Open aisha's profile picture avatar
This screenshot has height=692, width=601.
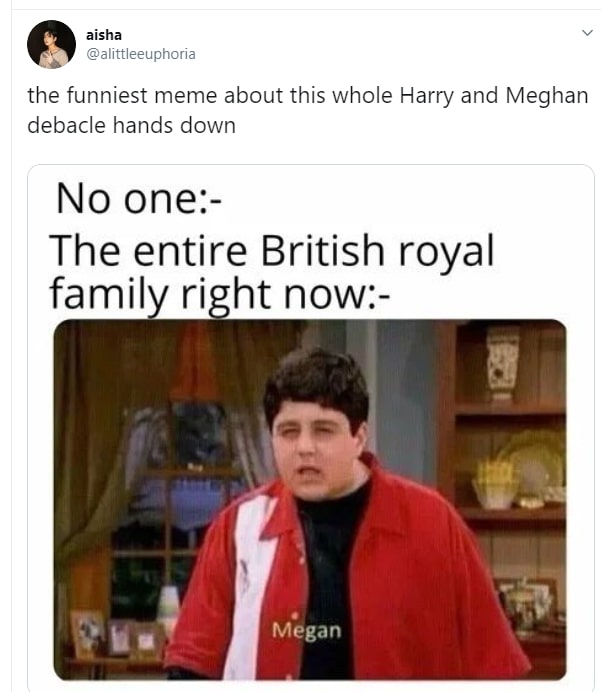51,44
